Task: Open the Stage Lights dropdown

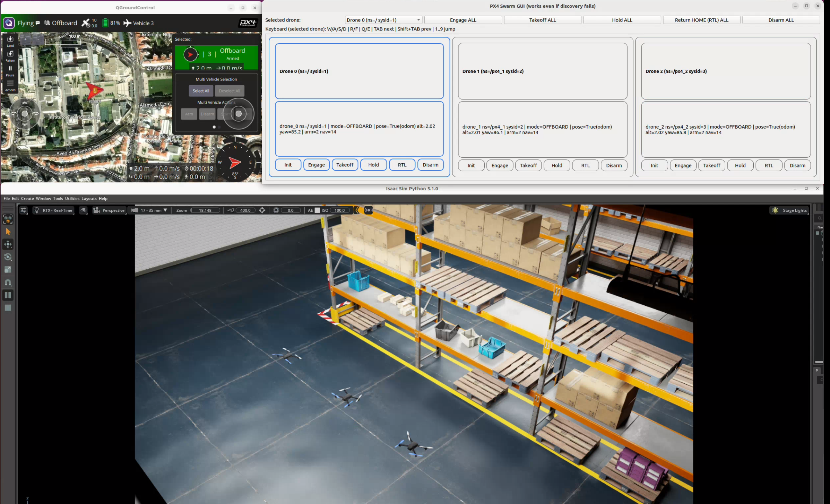Action: (x=789, y=210)
